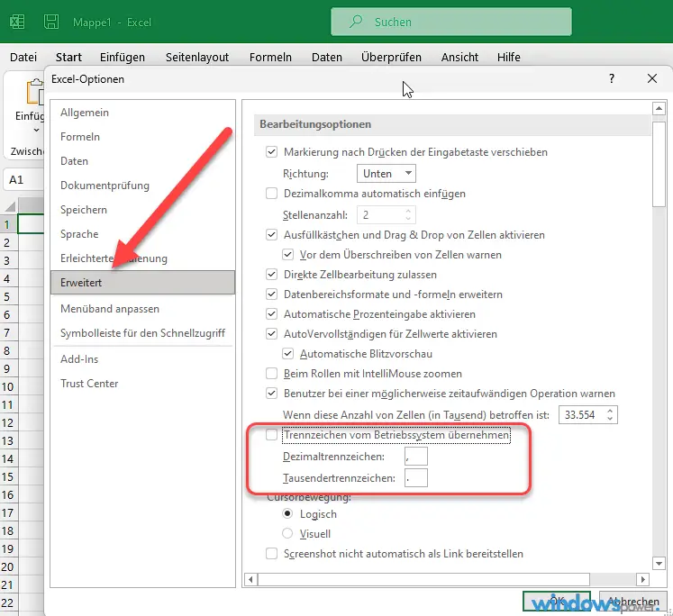Open the Daten ribbon tab
Image resolution: width=673 pixels, height=616 pixels.
(x=327, y=57)
